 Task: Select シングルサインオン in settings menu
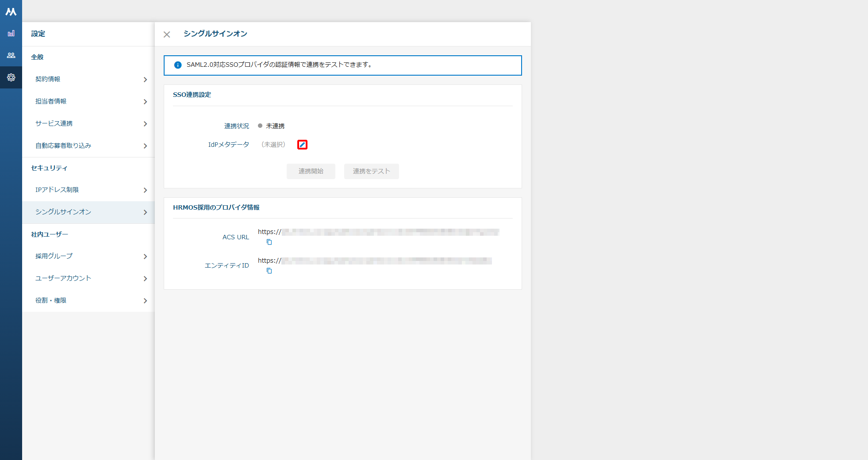(x=88, y=212)
